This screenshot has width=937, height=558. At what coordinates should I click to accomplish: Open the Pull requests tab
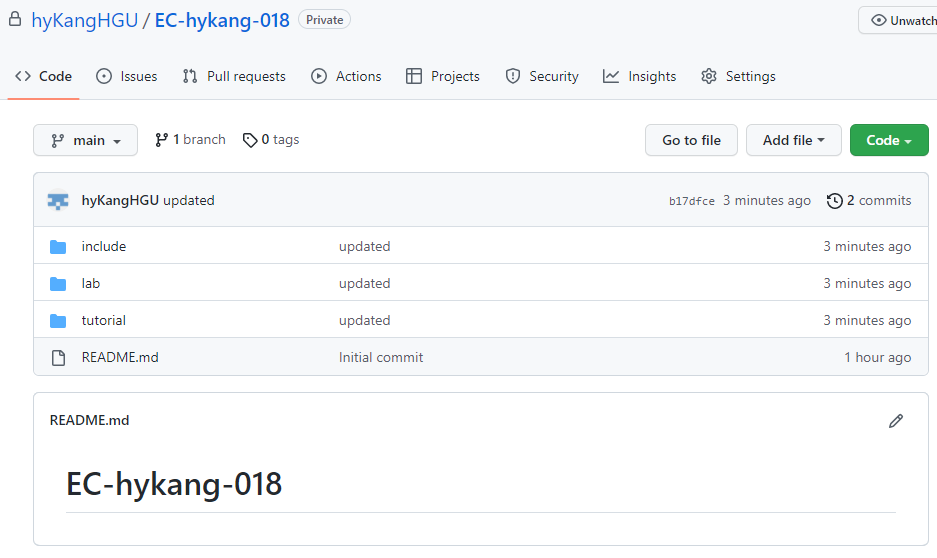pyautogui.click(x=234, y=76)
